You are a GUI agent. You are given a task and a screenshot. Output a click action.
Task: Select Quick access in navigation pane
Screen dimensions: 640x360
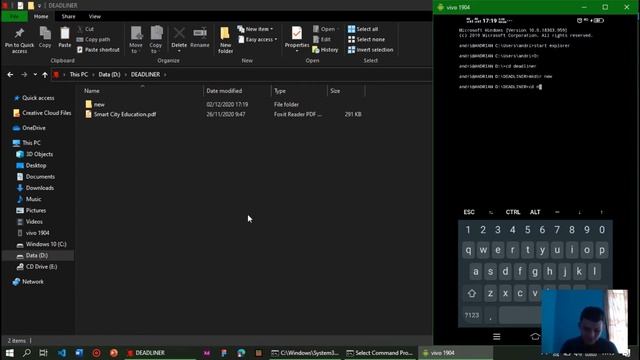coord(38,98)
